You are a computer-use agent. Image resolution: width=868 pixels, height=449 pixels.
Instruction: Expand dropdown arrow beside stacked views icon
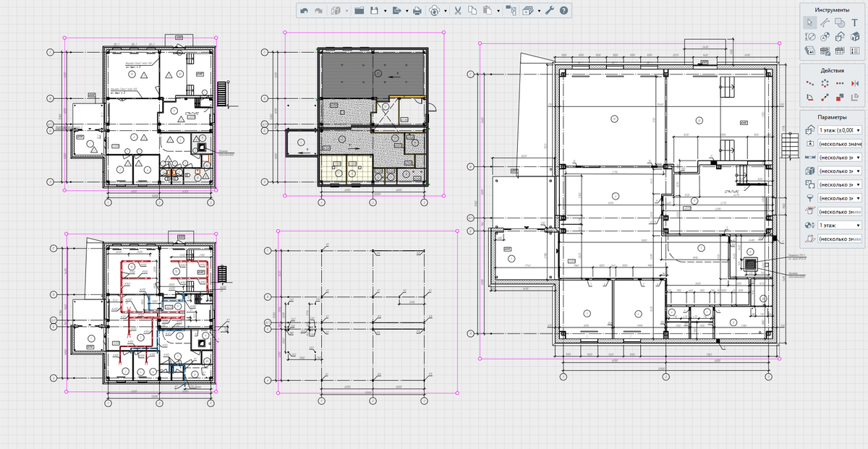tap(539, 11)
